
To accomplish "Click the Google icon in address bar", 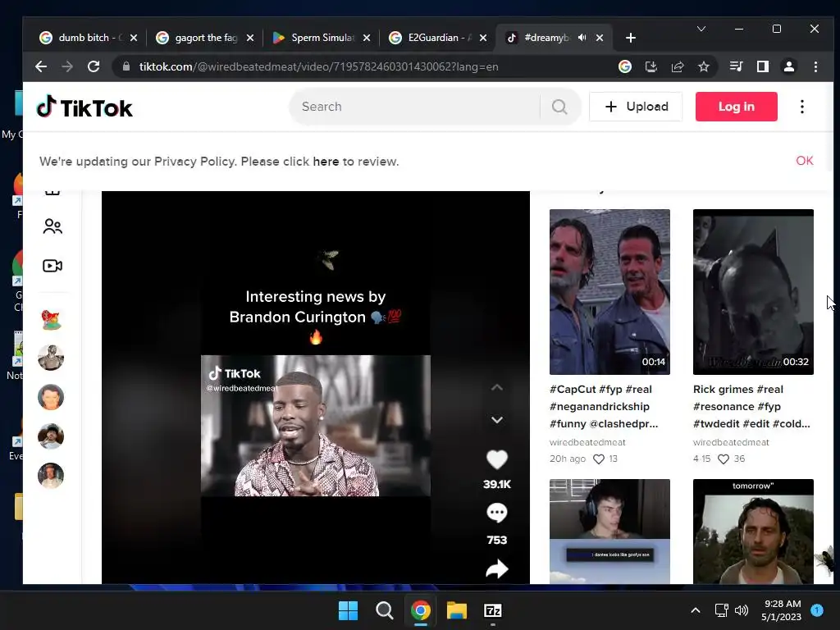I will 624,66.
